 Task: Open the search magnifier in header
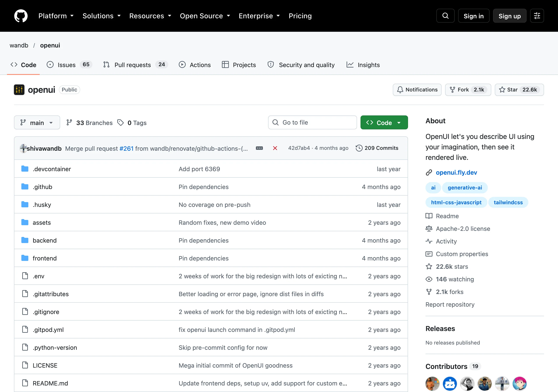pos(445,16)
